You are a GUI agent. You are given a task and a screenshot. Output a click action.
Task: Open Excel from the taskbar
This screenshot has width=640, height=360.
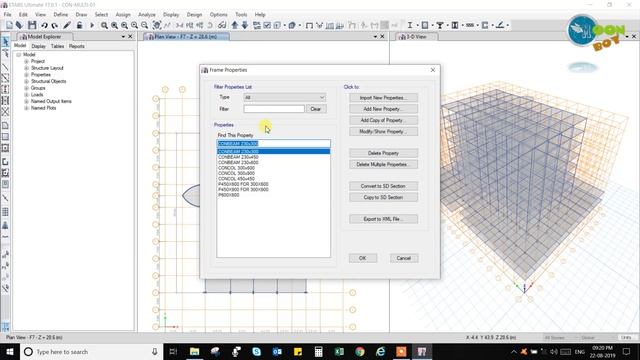click(x=339, y=351)
